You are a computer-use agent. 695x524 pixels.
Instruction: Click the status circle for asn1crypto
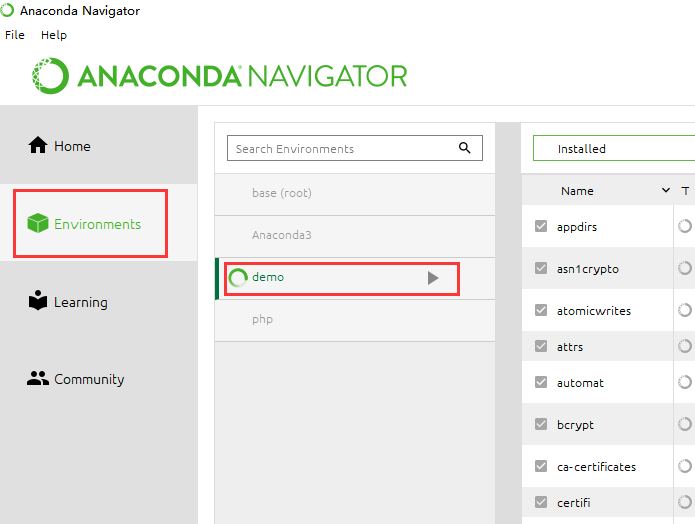pos(684,268)
